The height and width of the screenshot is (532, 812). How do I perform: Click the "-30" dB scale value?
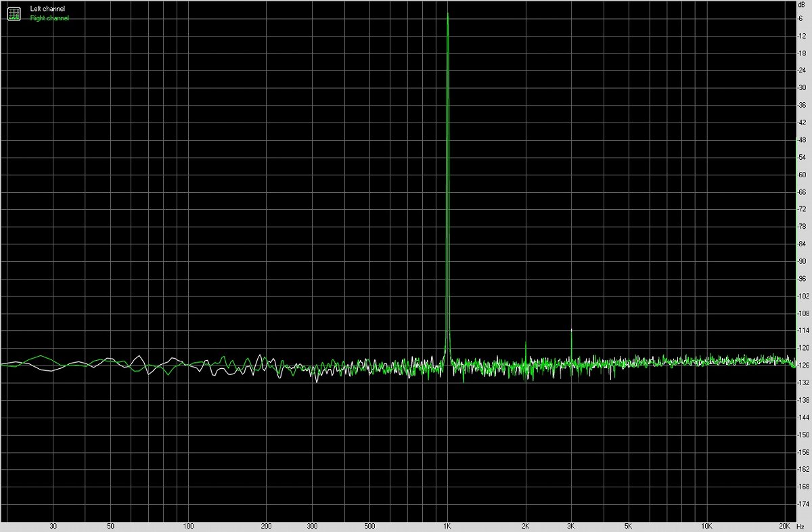click(802, 88)
